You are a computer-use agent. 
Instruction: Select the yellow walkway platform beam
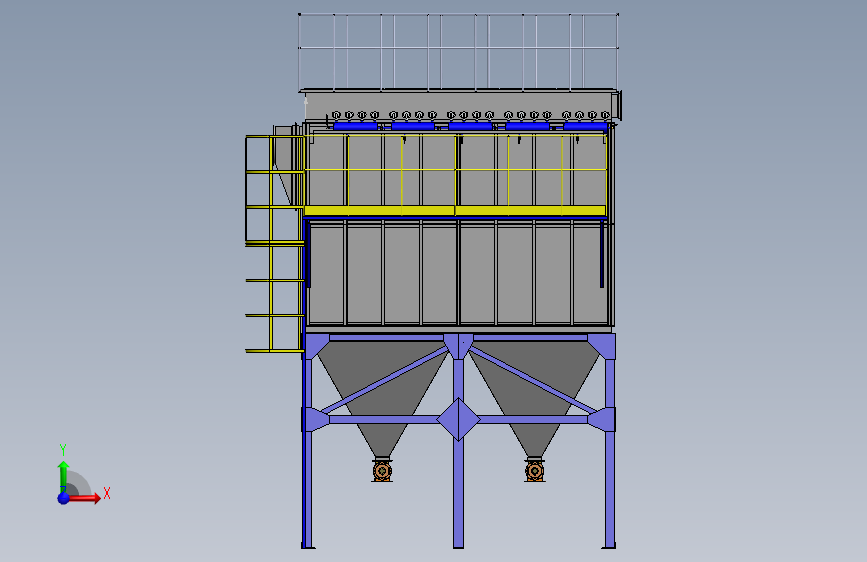(455, 211)
